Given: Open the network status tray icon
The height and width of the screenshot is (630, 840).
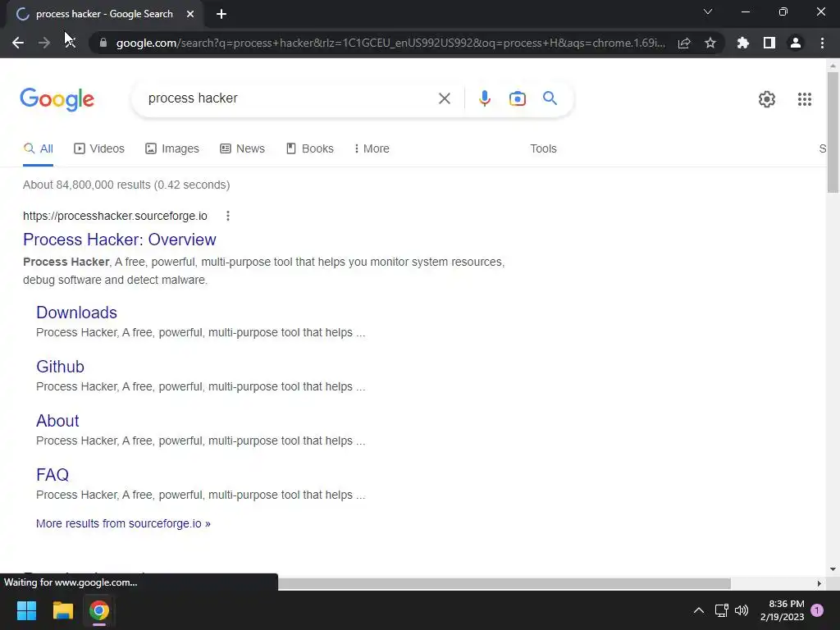Looking at the screenshot, I should 721,610.
